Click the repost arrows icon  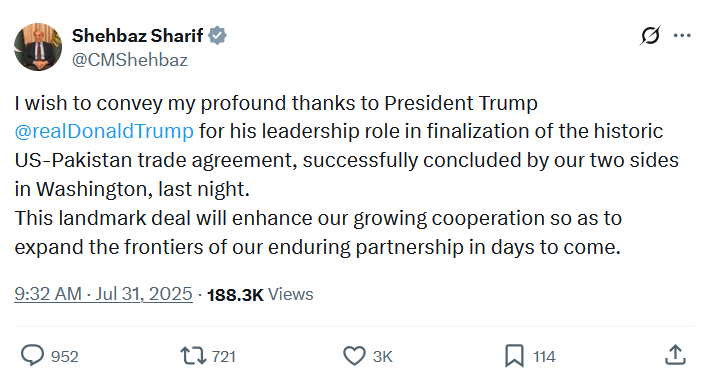point(193,356)
